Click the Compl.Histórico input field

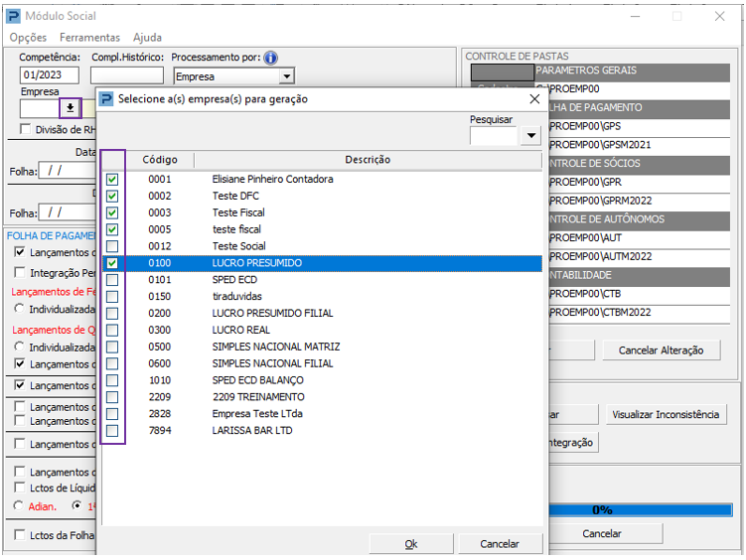127,75
